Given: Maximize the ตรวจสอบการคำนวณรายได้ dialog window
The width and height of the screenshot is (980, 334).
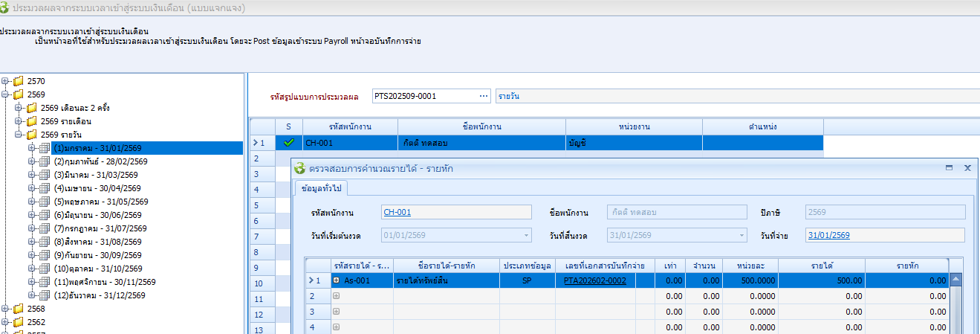Looking at the screenshot, I should 949,169.
